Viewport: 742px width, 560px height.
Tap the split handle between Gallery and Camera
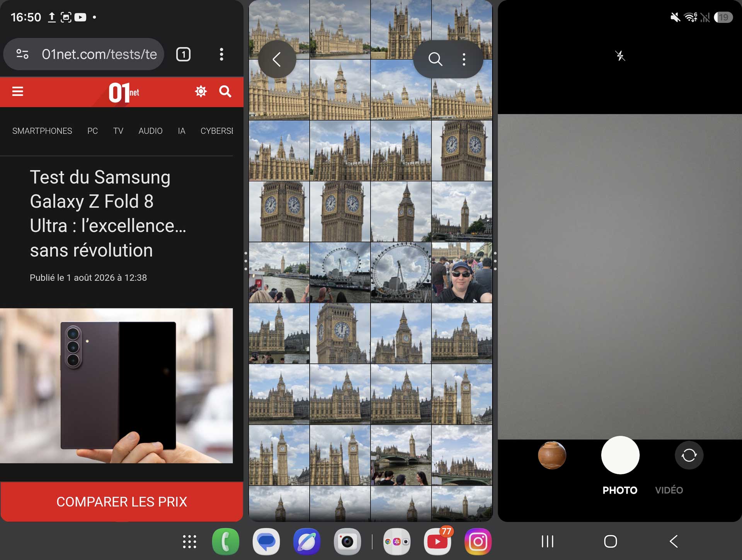coord(495,261)
